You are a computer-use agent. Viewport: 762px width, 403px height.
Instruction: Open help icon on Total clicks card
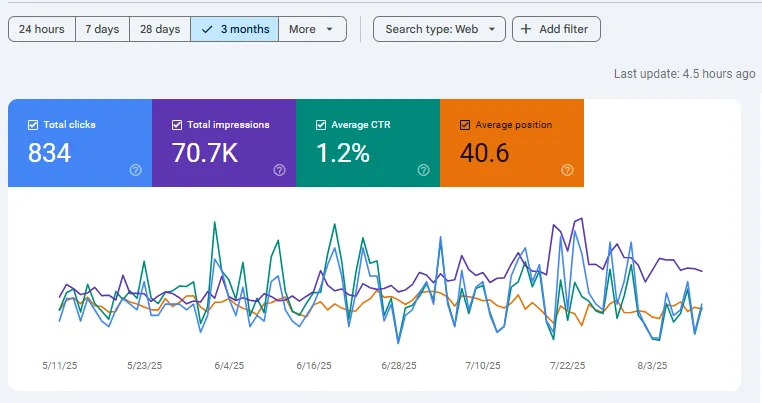tap(136, 170)
